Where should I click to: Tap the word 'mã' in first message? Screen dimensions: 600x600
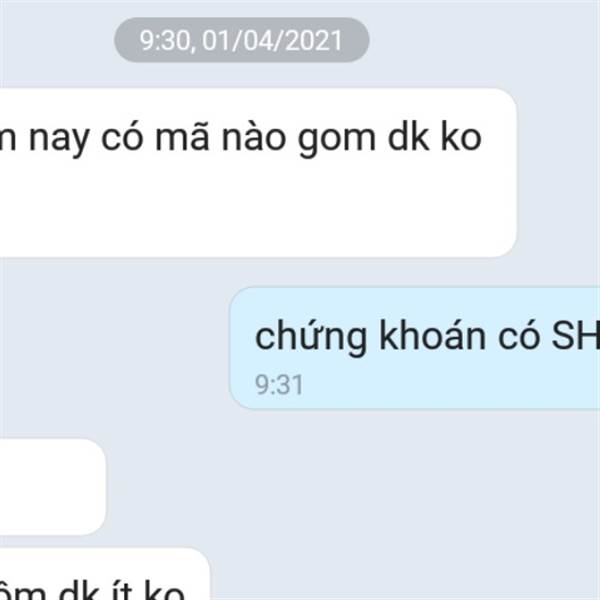(x=182, y=136)
